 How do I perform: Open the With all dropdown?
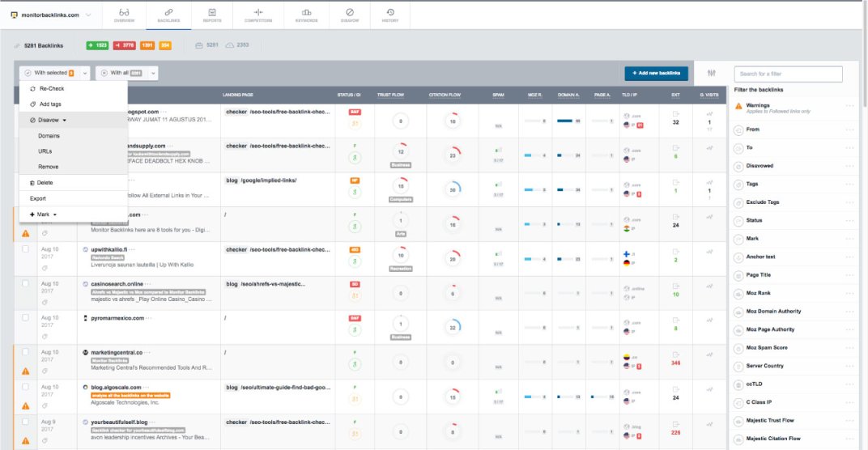click(x=154, y=73)
